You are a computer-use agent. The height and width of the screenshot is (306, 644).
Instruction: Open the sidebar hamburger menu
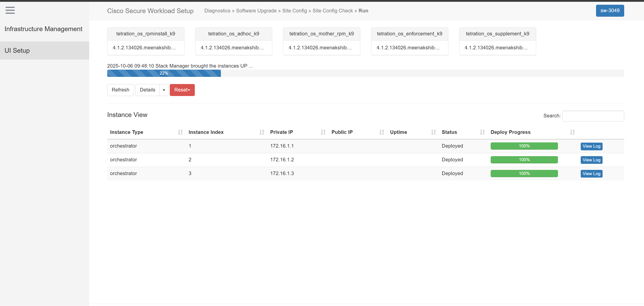point(10,10)
